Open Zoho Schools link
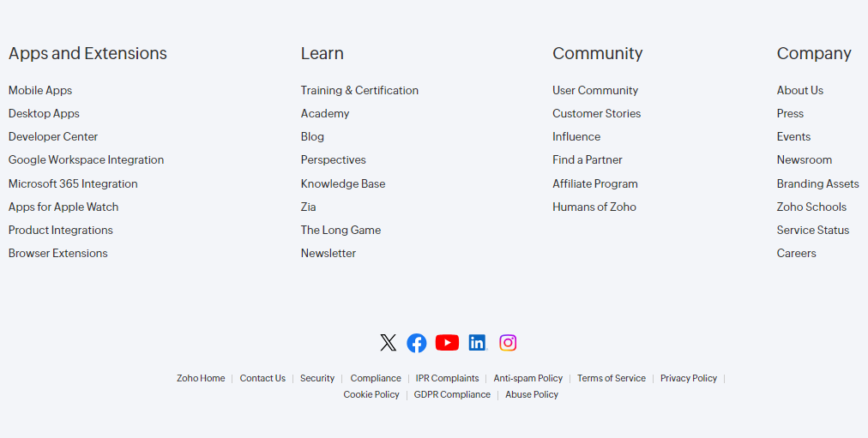The width and height of the screenshot is (868, 438). click(x=811, y=207)
